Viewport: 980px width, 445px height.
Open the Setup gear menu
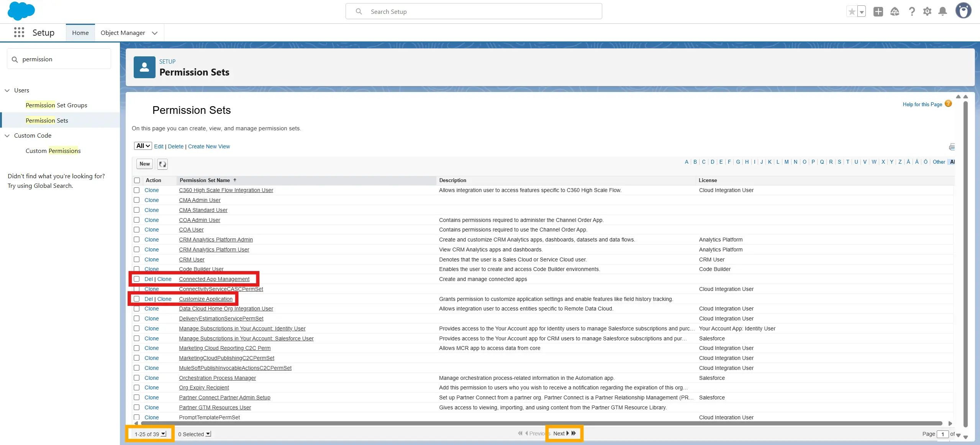pos(927,11)
